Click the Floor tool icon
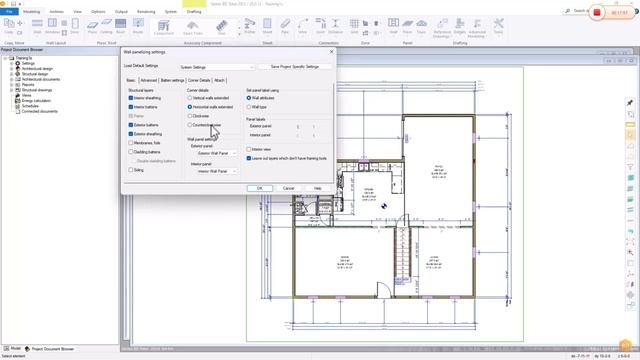The image size is (640, 360). tap(93, 24)
